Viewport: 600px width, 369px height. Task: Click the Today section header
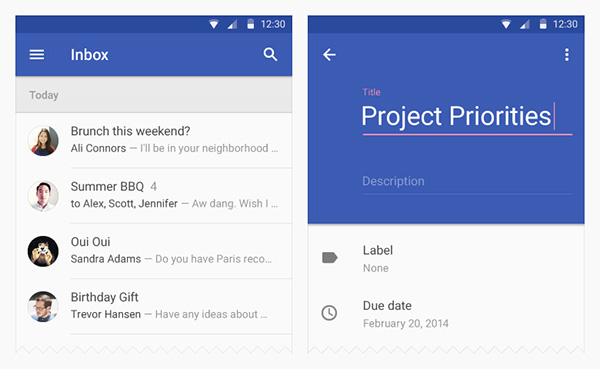tap(154, 95)
